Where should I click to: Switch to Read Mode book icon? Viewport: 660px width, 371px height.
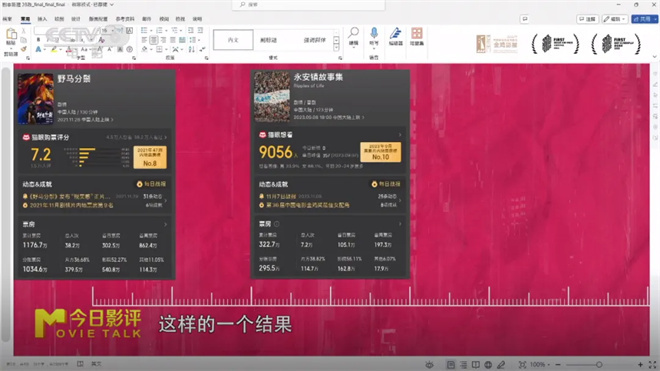tap(476, 365)
